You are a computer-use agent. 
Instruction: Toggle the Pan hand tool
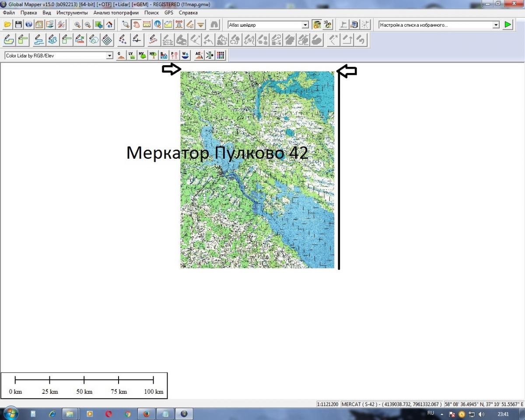tap(136, 24)
